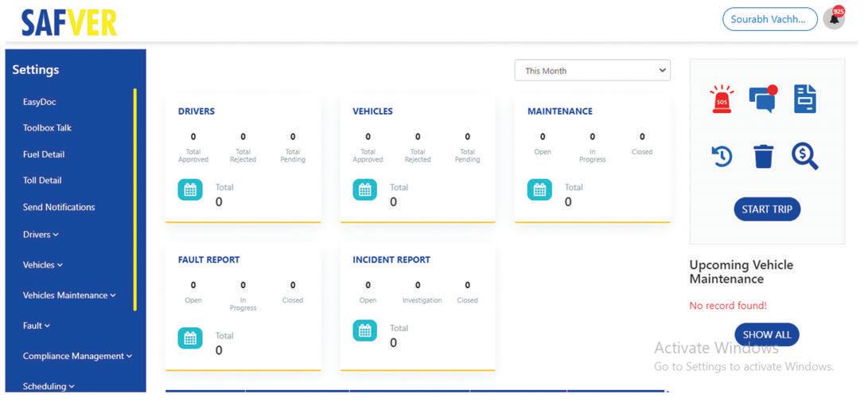
Task: Expand the Vehicles Maintenance sidebar menu
Action: pos(69,295)
